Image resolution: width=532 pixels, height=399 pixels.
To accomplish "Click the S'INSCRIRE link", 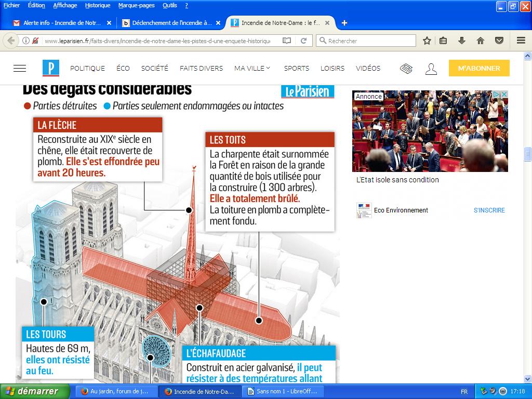I will tap(489, 210).
